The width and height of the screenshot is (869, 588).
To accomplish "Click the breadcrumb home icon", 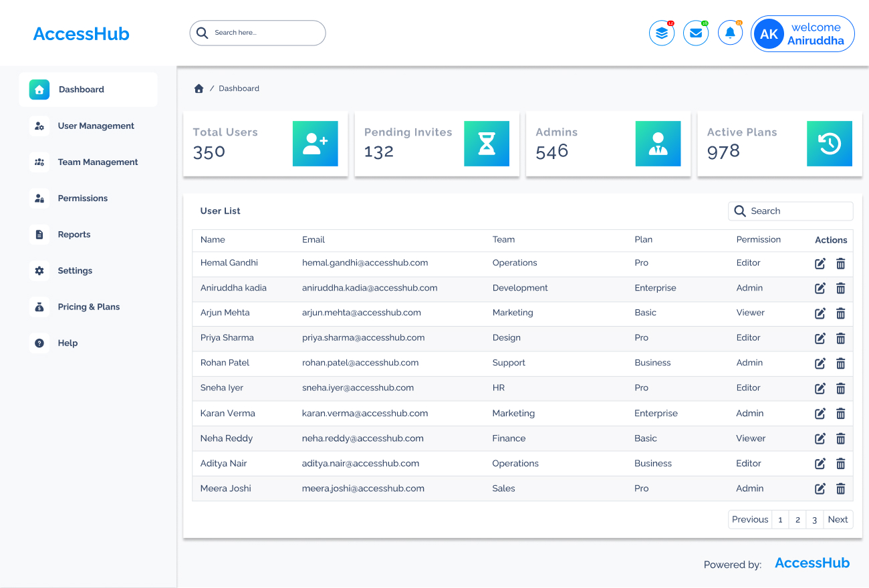I will [x=199, y=89].
